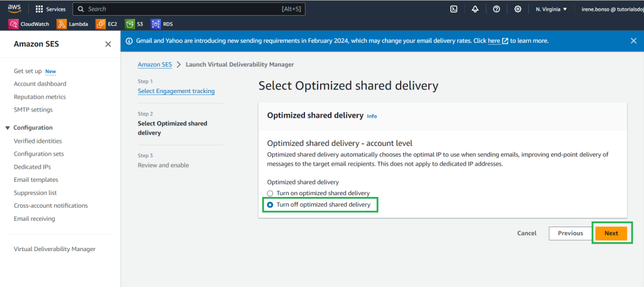The height and width of the screenshot is (287, 644).
Task: Open the settings gear icon
Action: pyautogui.click(x=518, y=9)
